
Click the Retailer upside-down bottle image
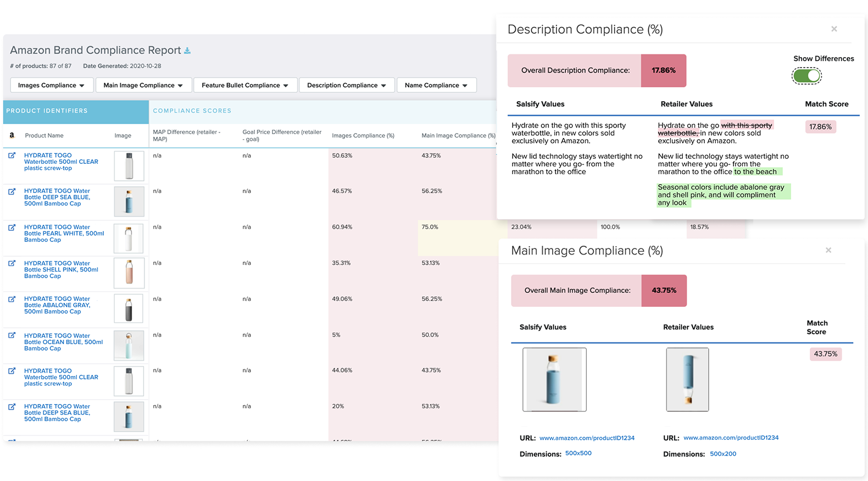coord(687,379)
